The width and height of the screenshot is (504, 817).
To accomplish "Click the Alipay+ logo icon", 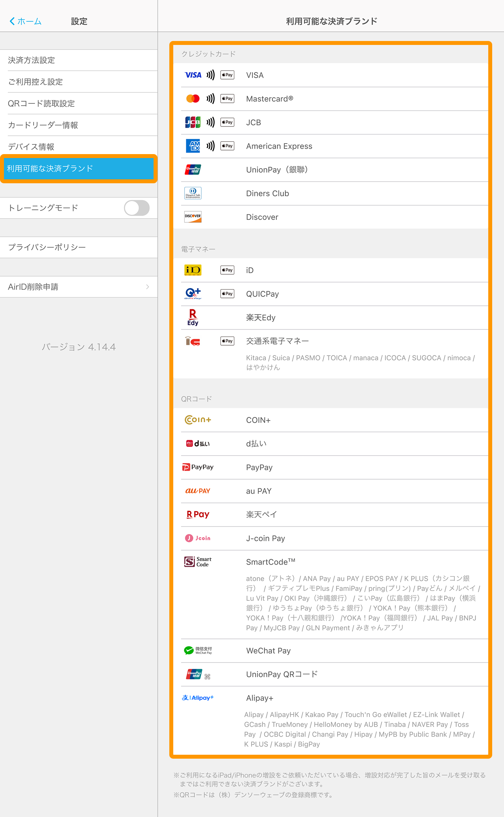I will (198, 698).
